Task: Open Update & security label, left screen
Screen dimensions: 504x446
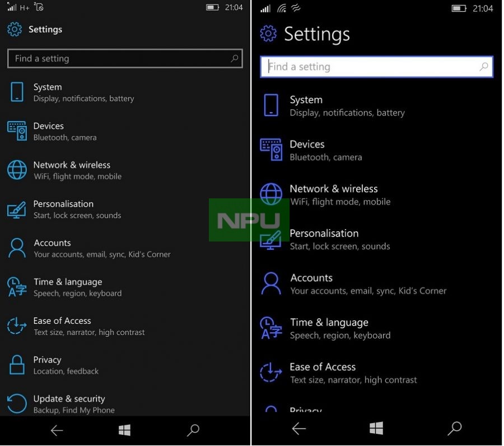Action: (69, 399)
